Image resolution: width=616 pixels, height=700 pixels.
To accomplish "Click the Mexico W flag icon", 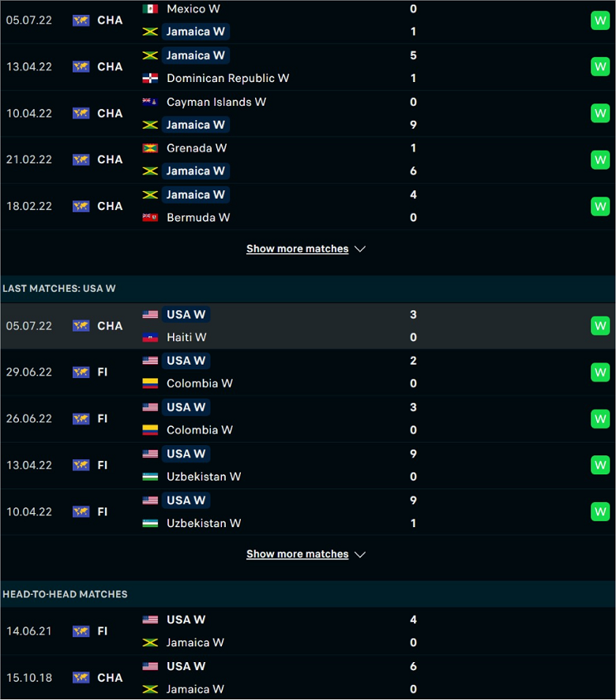I will click(x=150, y=9).
